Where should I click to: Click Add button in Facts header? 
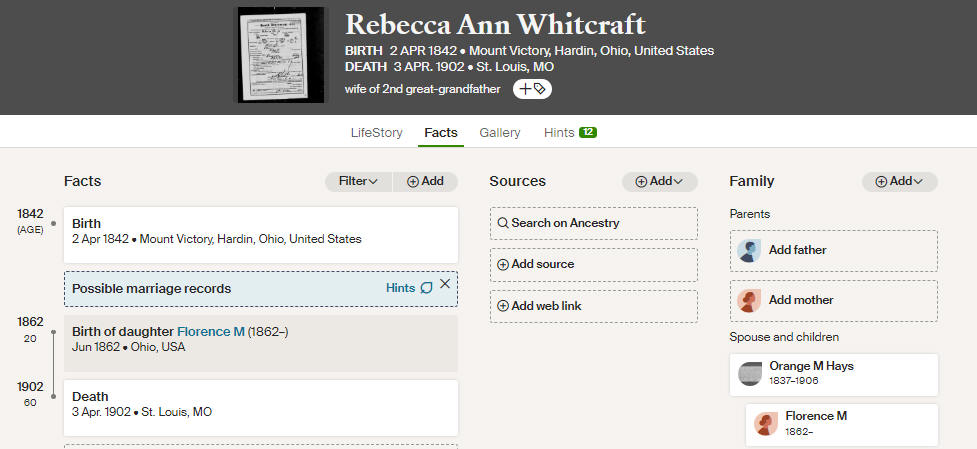point(426,181)
